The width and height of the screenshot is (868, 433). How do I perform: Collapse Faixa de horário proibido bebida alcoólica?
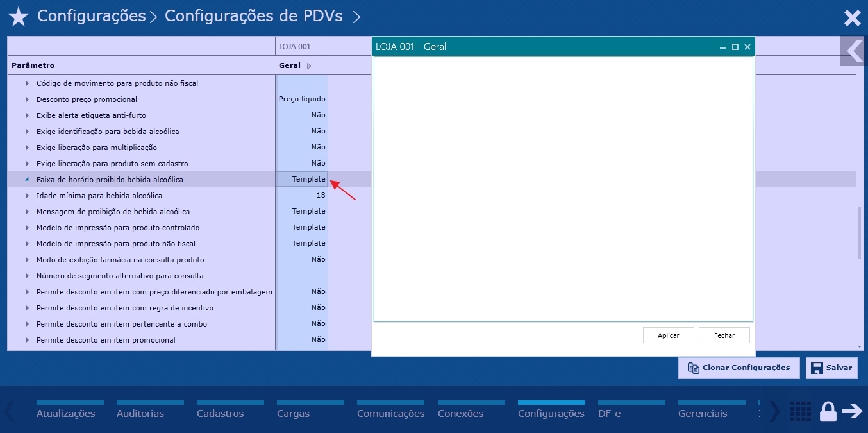[x=27, y=180]
